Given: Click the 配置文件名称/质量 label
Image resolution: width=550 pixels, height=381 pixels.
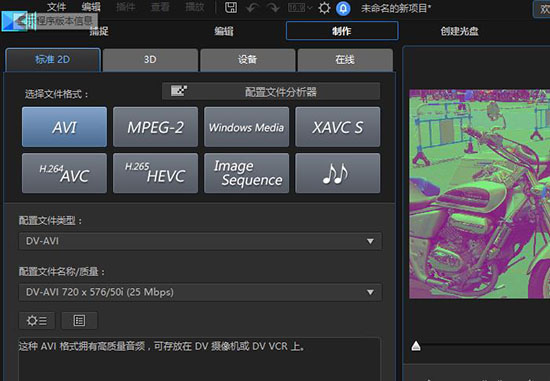Looking at the screenshot, I should (62, 272).
